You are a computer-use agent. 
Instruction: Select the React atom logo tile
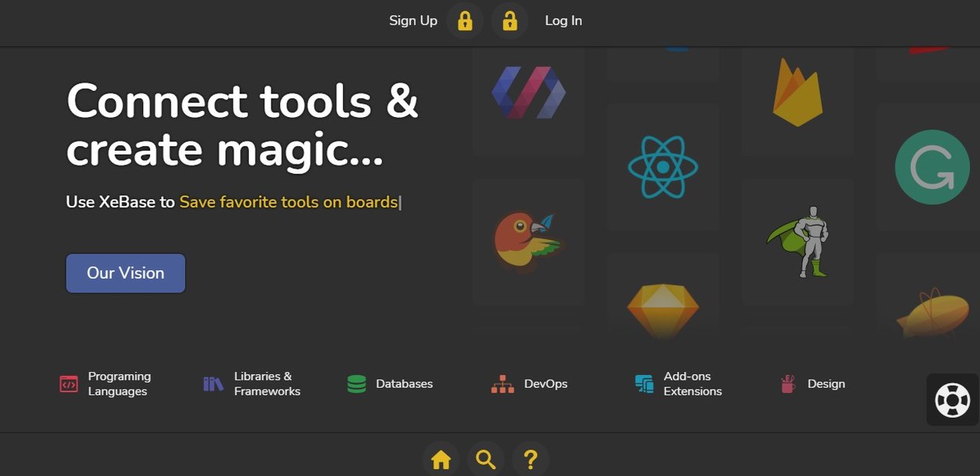[x=663, y=167]
